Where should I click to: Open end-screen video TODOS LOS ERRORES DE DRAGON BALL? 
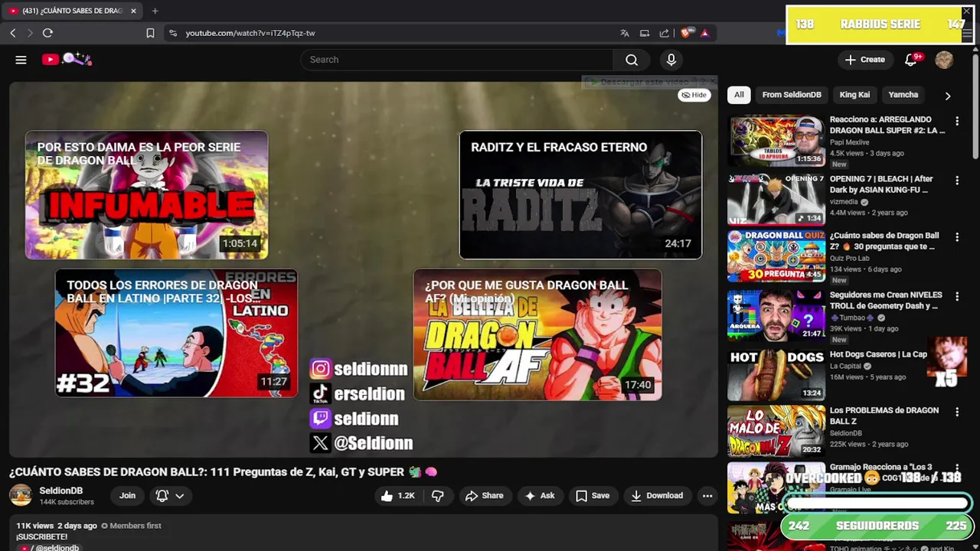click(176, 333)
